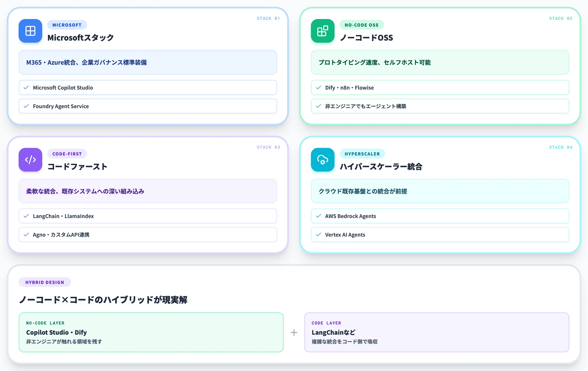The width and height of the screenshot is (588, 371).
Task: Click the STACK 02 label
Action: coord(560,18)
